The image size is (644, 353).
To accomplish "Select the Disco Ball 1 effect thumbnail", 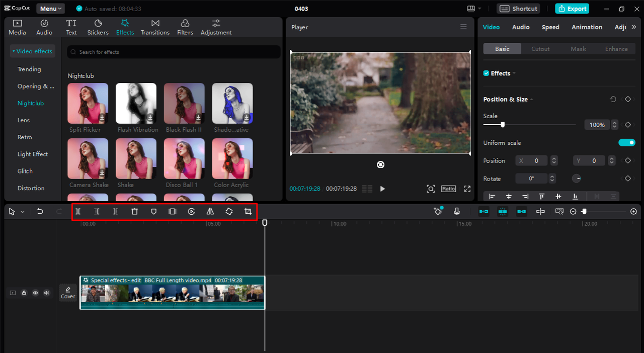I will pyautogui.click(x=184, y=158).
